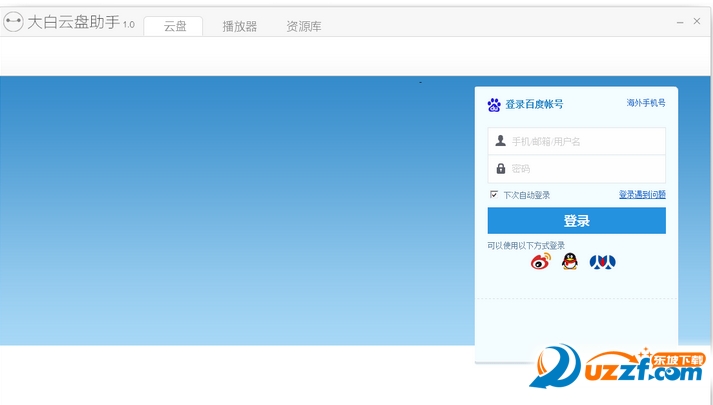The image size is (713, 405).
Task: Log in with QQ penguin icon
Action: coord(570,261)
